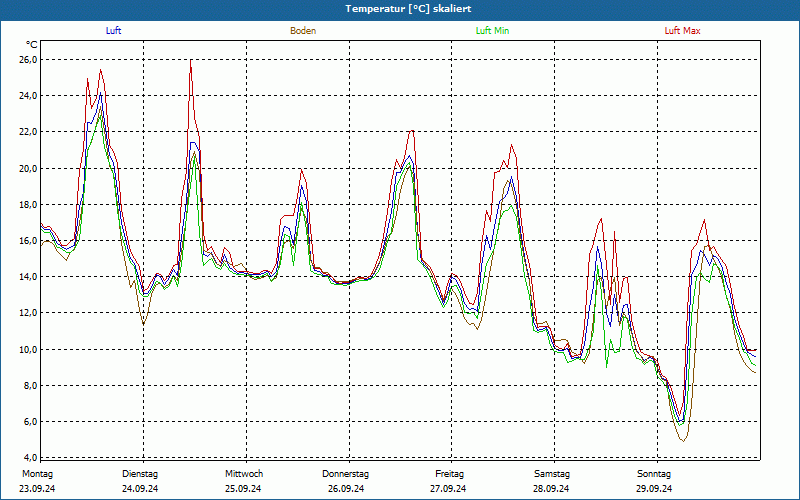Click the 22,0 y-axis label
Viewport: 800px width, 500px height.
tap(30, 132)
